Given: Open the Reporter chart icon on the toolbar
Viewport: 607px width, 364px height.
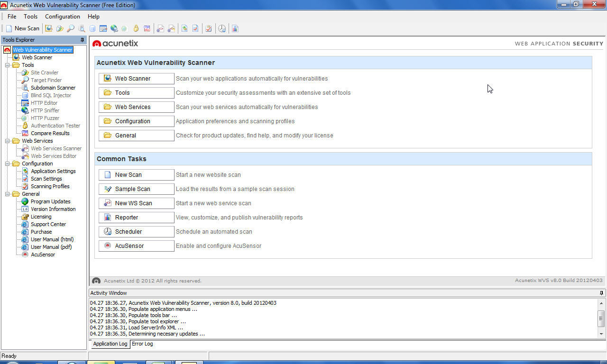Looking at the screenshot, I should pyautogui.click(x=234, y=28).
